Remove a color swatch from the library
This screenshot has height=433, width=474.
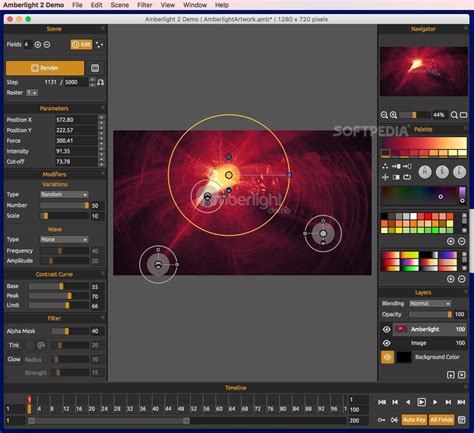[x=462, y=241]
